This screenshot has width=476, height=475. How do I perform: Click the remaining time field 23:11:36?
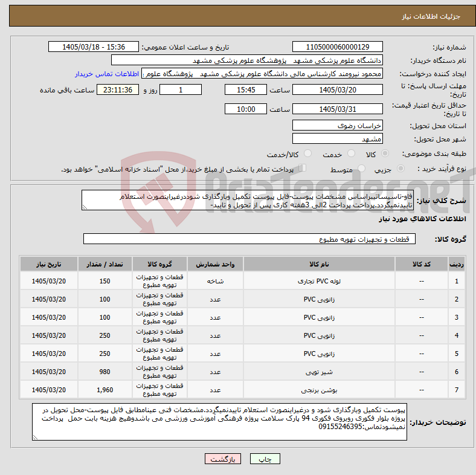(118, 89)
